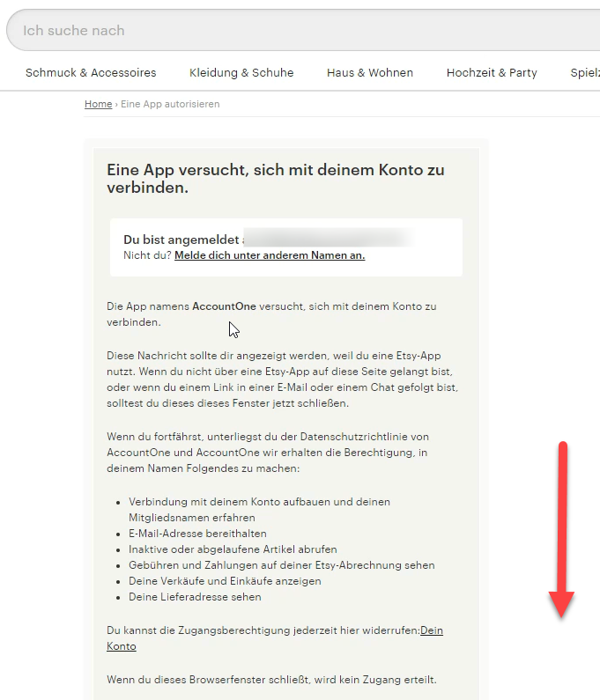
Task: Click list item 'E-Mail-Adresse bereithalten'
Action: [197, 534]
